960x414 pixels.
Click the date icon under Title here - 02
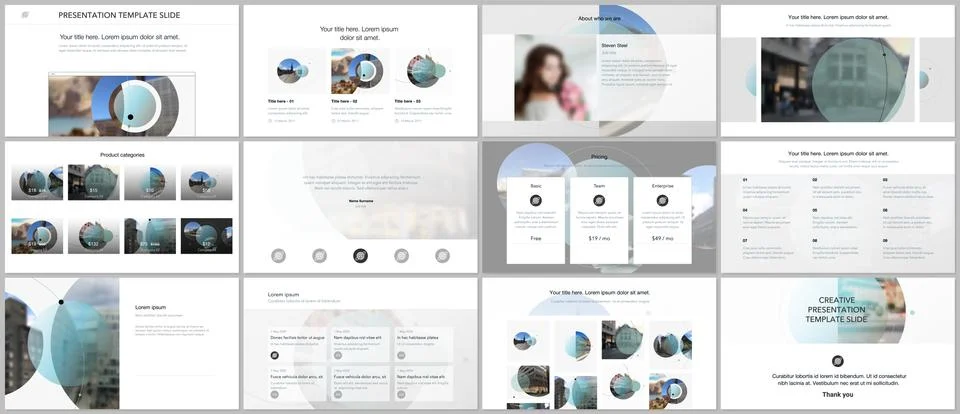coord(333,121)
